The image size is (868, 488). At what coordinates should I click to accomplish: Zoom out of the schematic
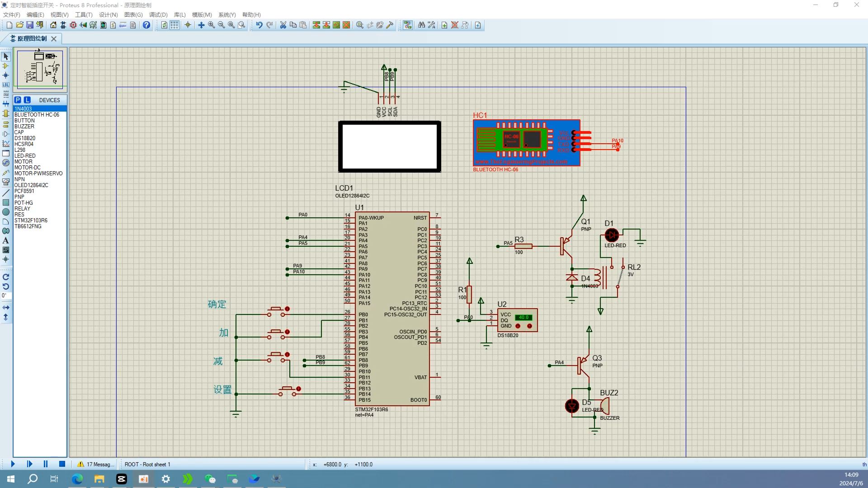tap(221, 25)
